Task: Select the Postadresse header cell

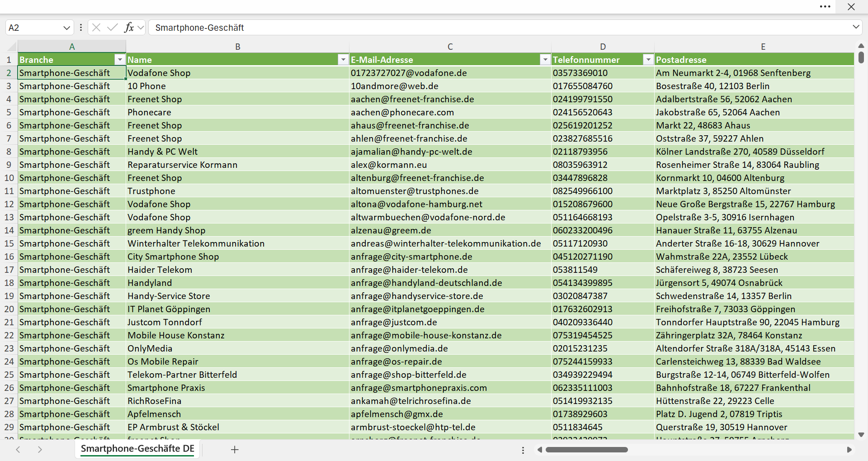Action: tap(754, 59)
